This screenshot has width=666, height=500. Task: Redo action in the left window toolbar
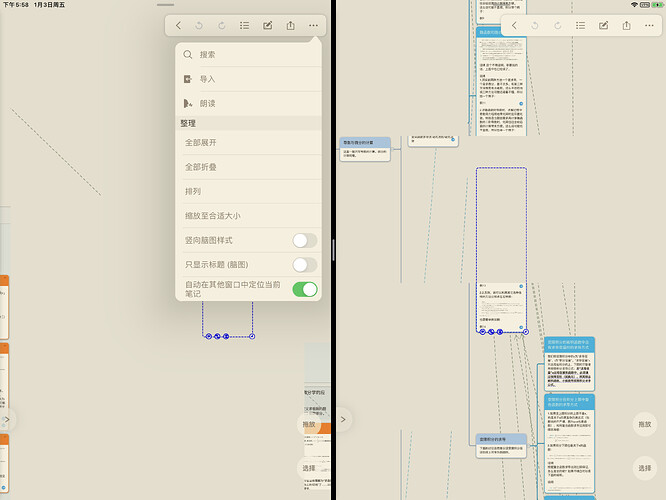pyautogui.click(x=222, y=25)
